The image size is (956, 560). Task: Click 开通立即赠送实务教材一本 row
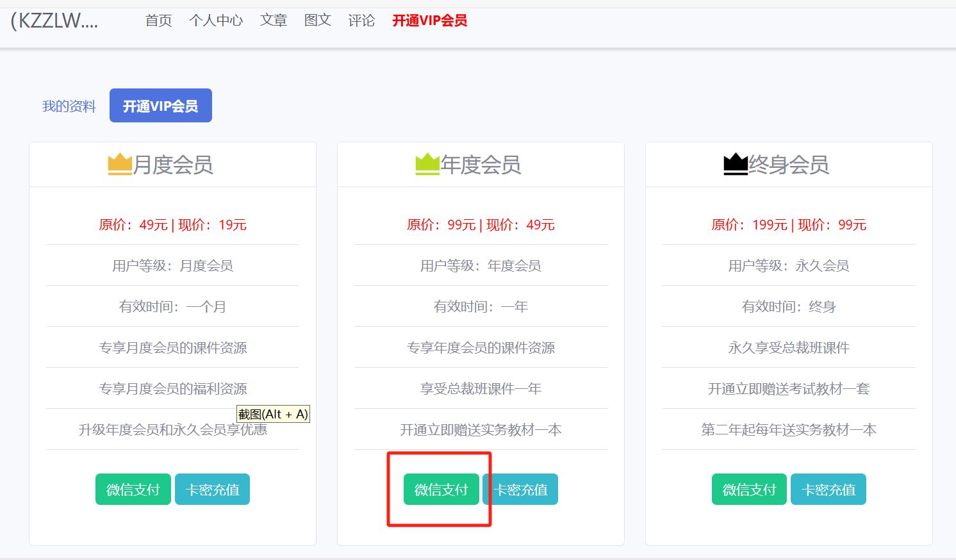pyautogui.click(x=481, y=429)
